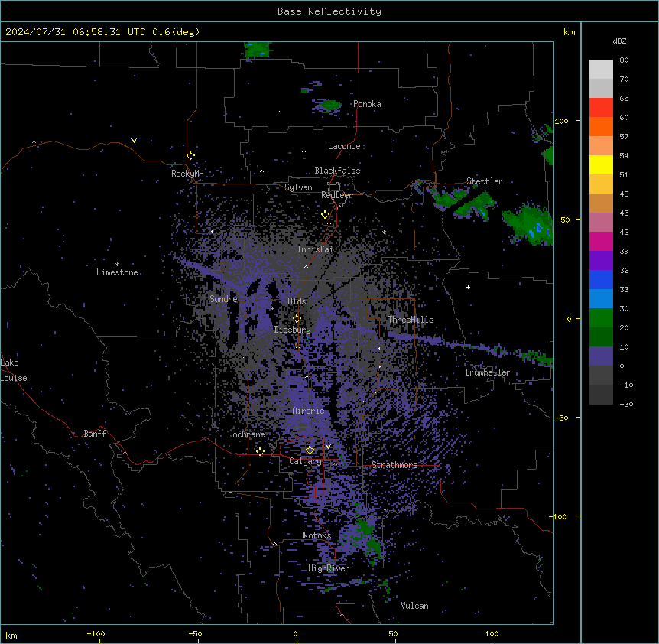
Task: Click the yellow station marker near RockyMH
Action: coord(190,156)
